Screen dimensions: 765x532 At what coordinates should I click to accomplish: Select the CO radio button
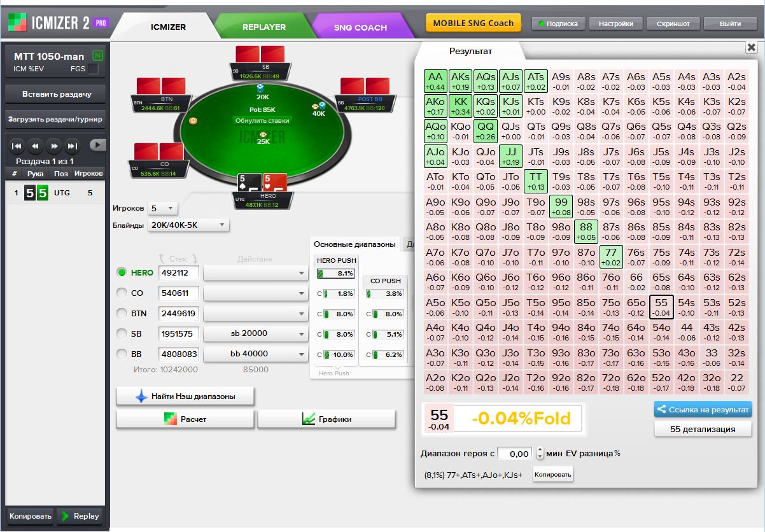(122, 293)
